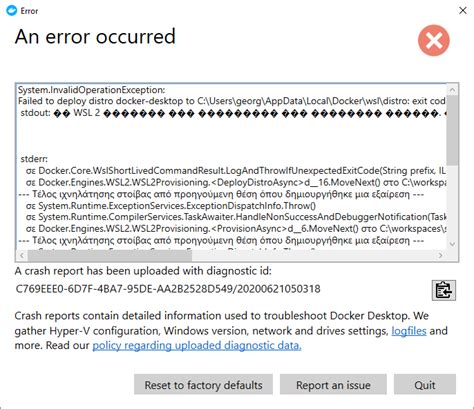
Task: Click the red error X icon
Action: pos(434,40)
